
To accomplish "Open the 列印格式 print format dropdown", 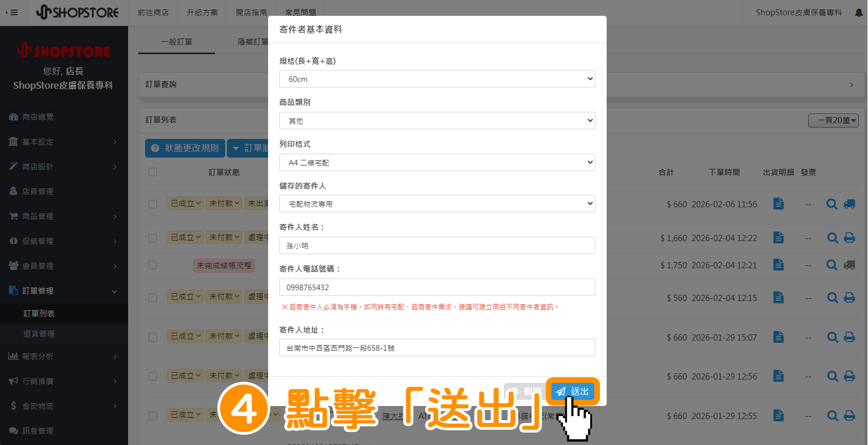I will click(437, 163).
